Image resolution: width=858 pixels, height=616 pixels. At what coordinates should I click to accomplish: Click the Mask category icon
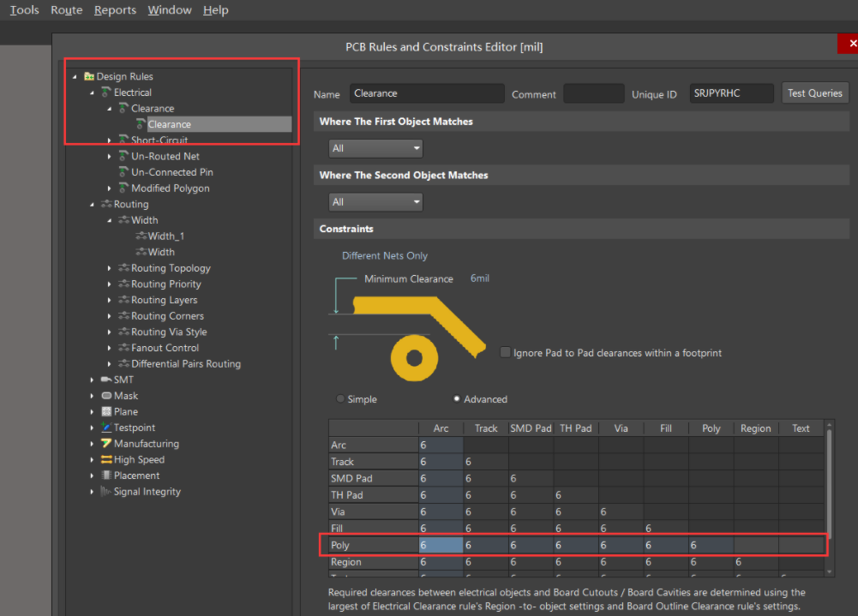(106, 396)
